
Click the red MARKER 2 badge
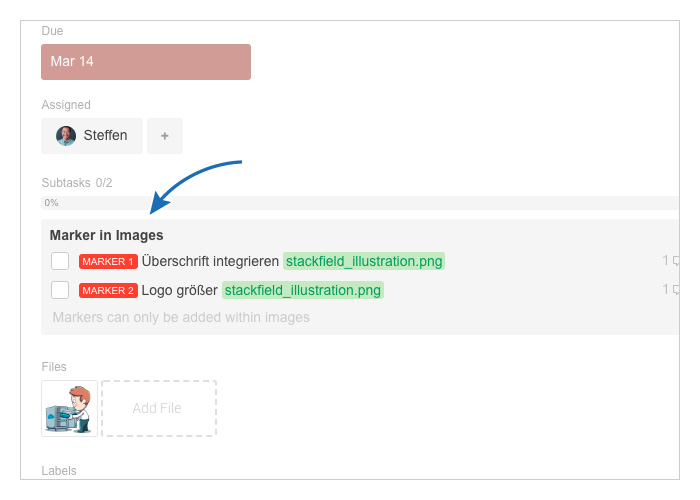[x=108, y=291]
